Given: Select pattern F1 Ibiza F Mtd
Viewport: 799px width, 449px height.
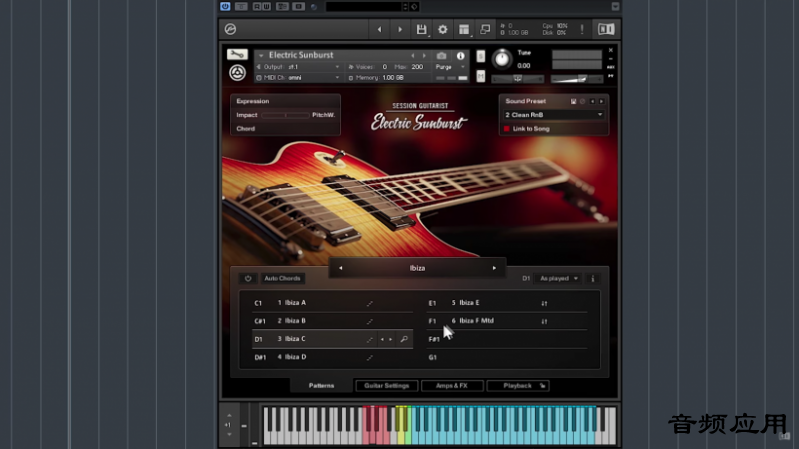Looking at the screenshot, I should click(507, 321).
